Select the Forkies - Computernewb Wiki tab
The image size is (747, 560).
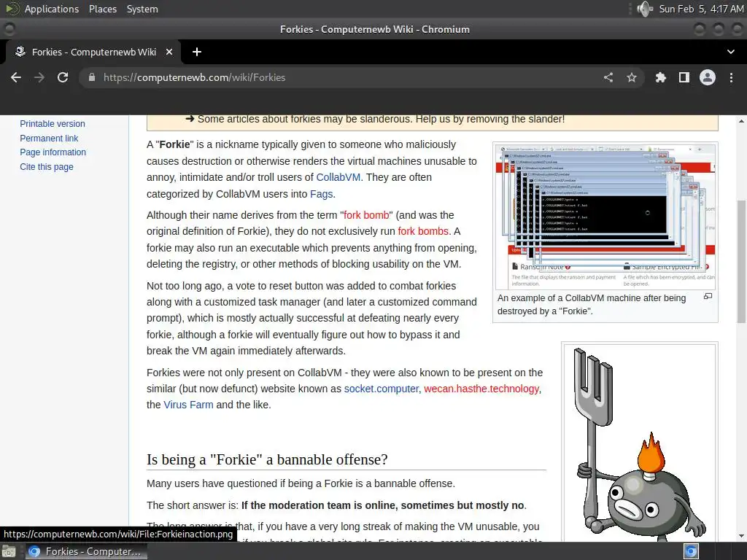click(x=93, y=52)
